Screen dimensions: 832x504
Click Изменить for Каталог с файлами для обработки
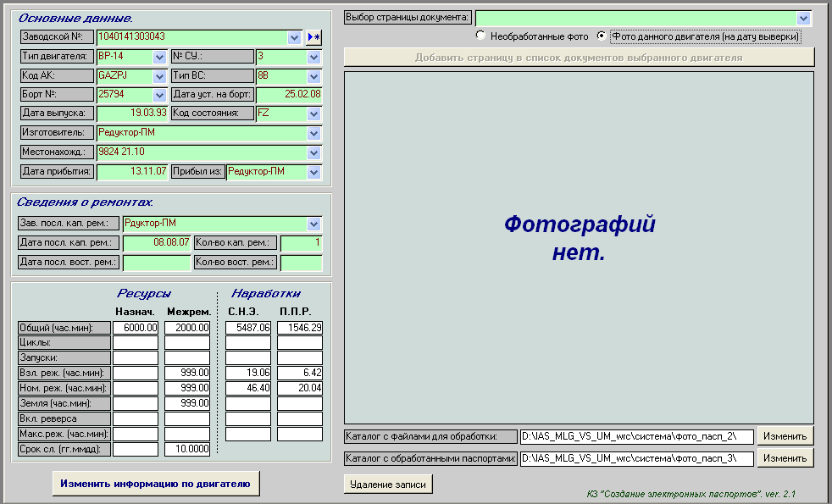(785, 436)
